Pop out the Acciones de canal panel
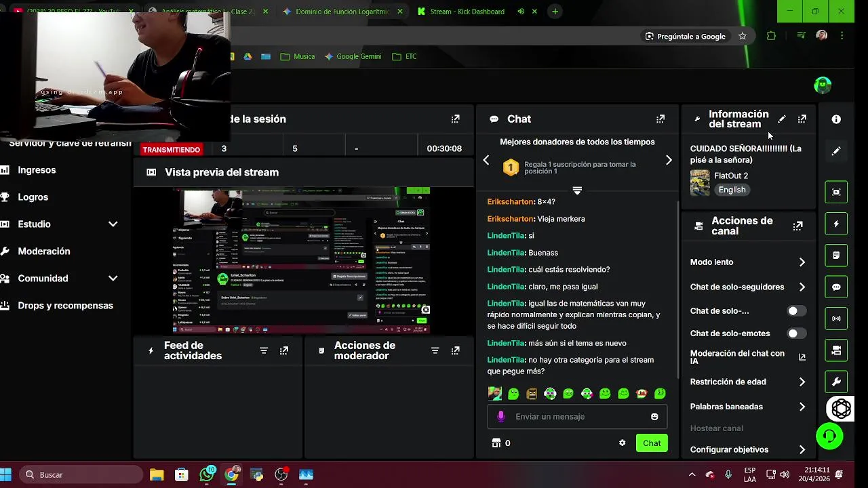 tap(798, 226)
